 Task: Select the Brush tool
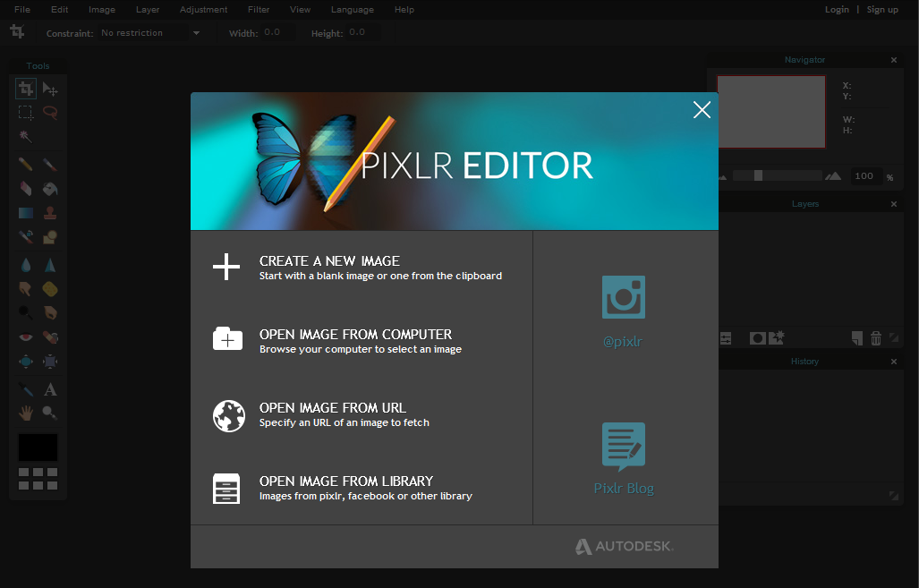[50, 164]
